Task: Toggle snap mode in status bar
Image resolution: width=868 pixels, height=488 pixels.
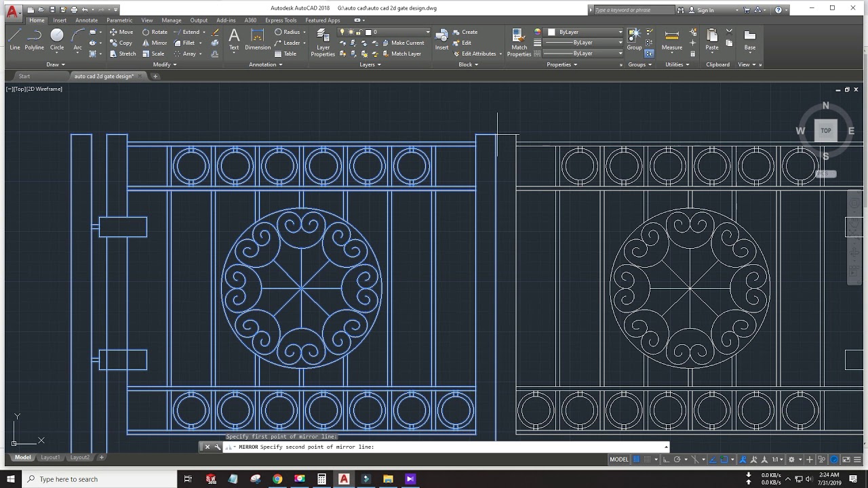Action: [x=648, y=460]
